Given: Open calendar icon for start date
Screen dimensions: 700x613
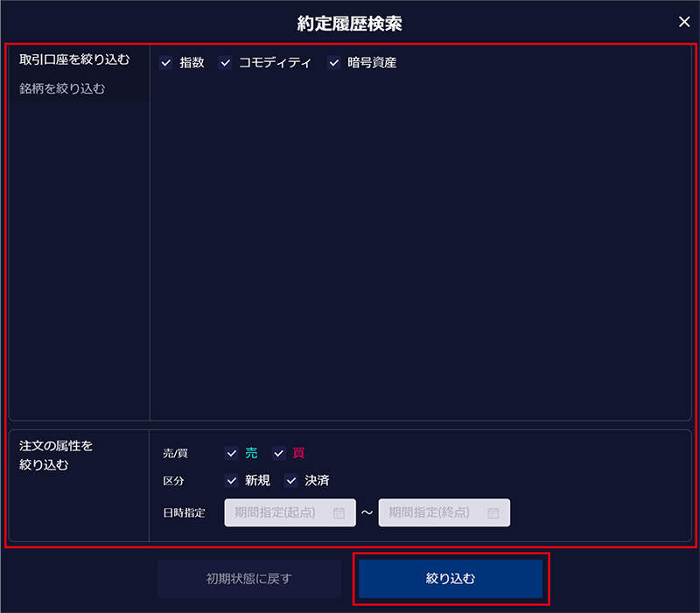Looking at the screenshot, I should click(x=339, y=513).
